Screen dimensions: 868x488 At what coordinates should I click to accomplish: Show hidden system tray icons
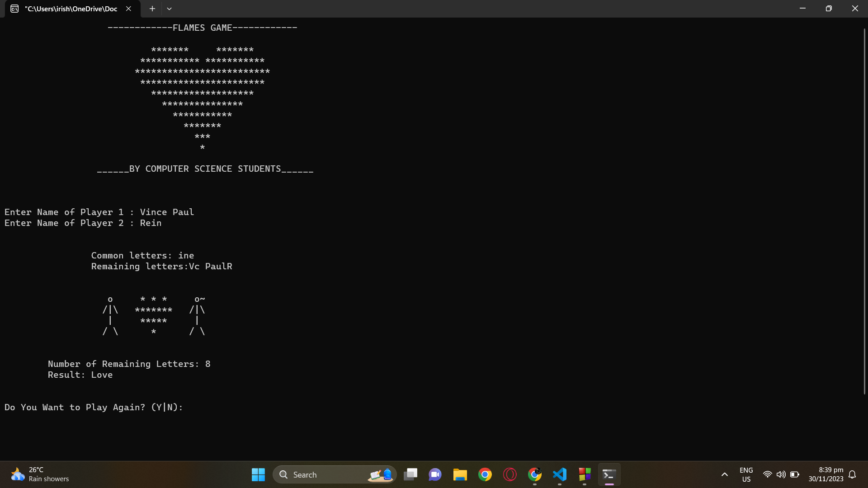coord(724,474)
